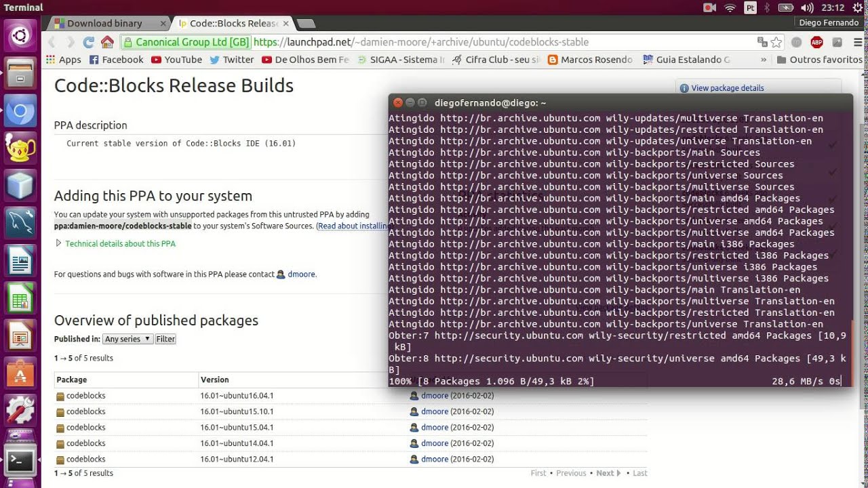This screenshot has height=488, width=868.
Task: Open the Guia Estalando bookmark
Action: tap(686, 60)
